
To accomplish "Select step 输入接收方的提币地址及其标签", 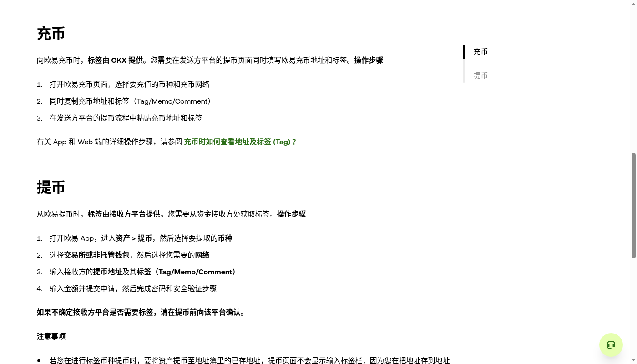I will coord(143,272).
